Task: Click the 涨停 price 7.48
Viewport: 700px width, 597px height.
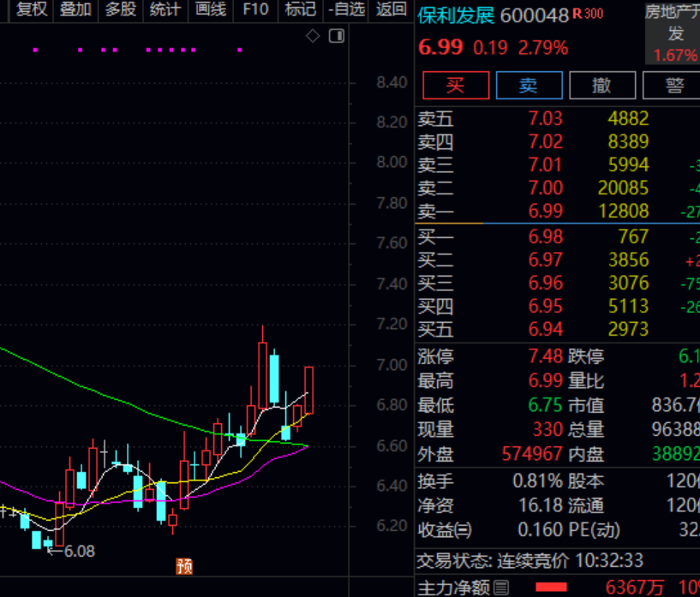Action: pos(546,356)
